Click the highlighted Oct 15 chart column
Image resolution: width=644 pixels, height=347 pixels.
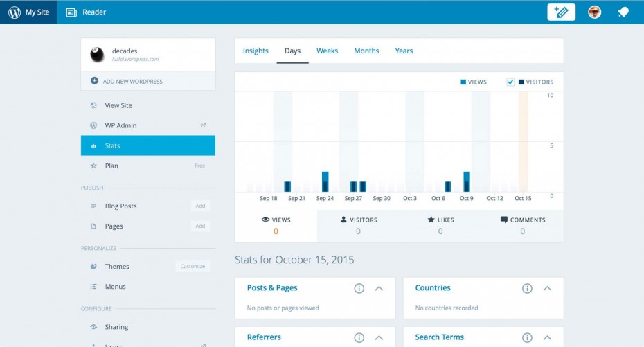524,142
